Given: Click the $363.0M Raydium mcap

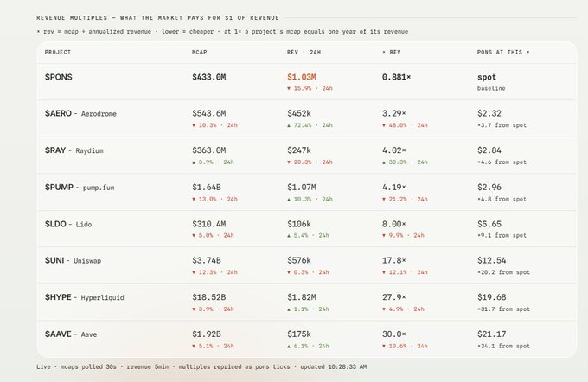Looking at the screenshot, I should click(x=209, y=150).
